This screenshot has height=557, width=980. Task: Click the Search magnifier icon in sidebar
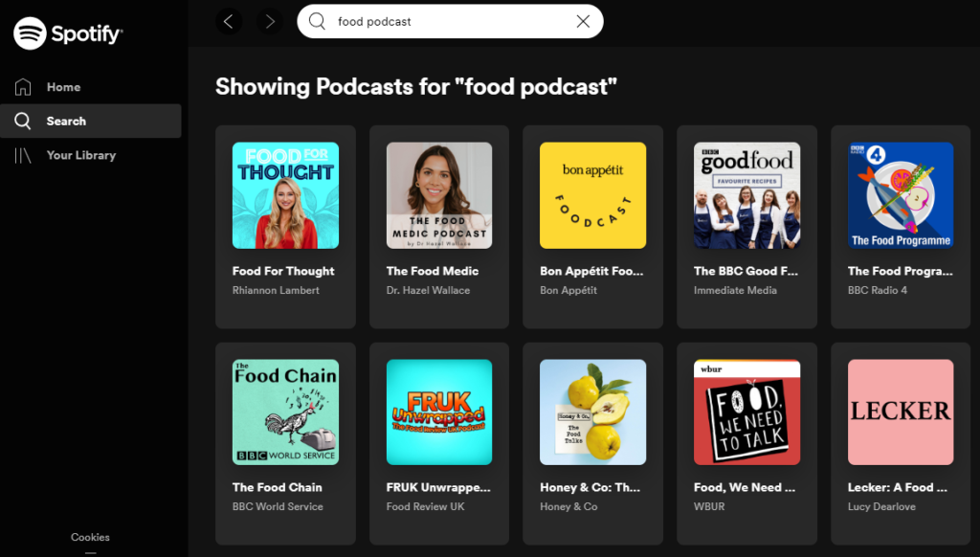[x=24, y=122]
